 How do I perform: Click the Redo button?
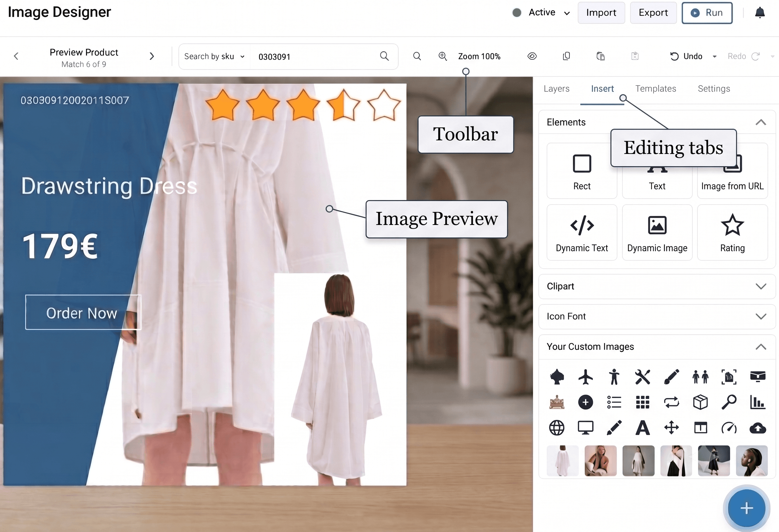(x=744, y=56)
